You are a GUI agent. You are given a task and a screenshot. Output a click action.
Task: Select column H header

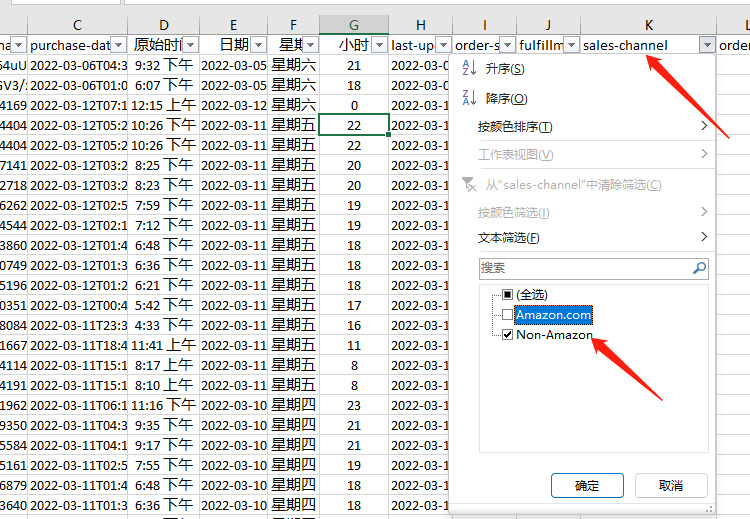pos(420,25)
